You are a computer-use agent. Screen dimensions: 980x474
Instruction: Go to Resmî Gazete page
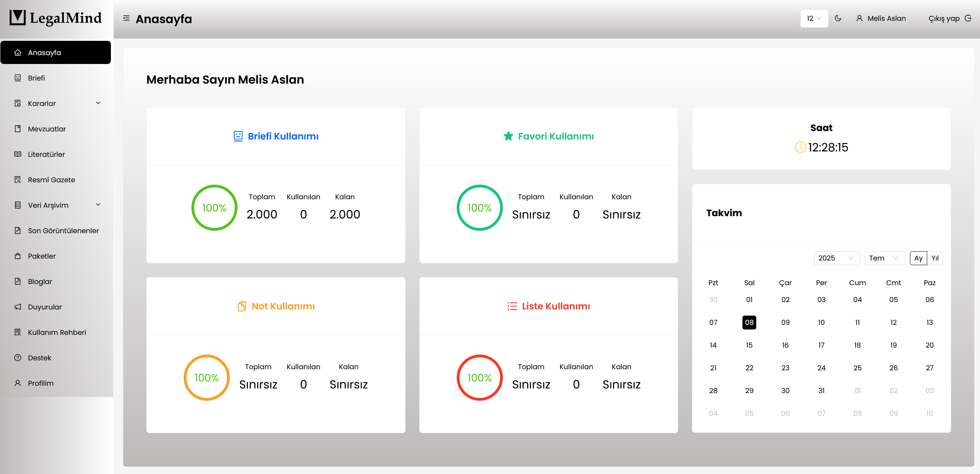tap(51, 180)
